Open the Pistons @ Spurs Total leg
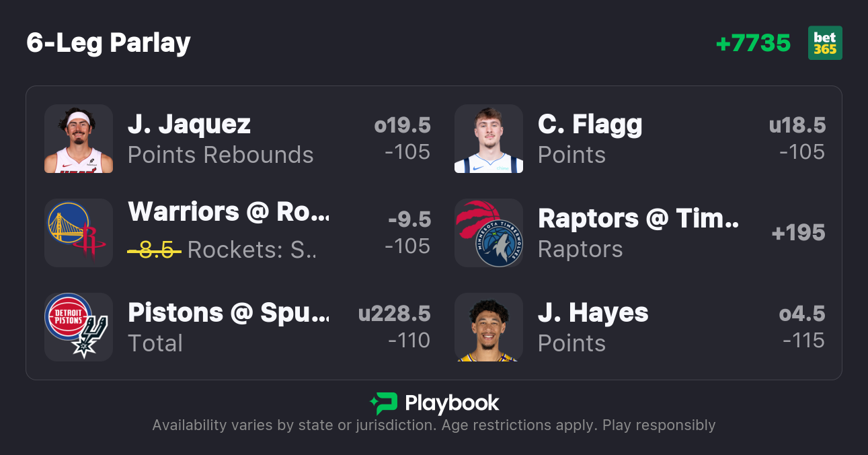 click(x=229, y=327)
